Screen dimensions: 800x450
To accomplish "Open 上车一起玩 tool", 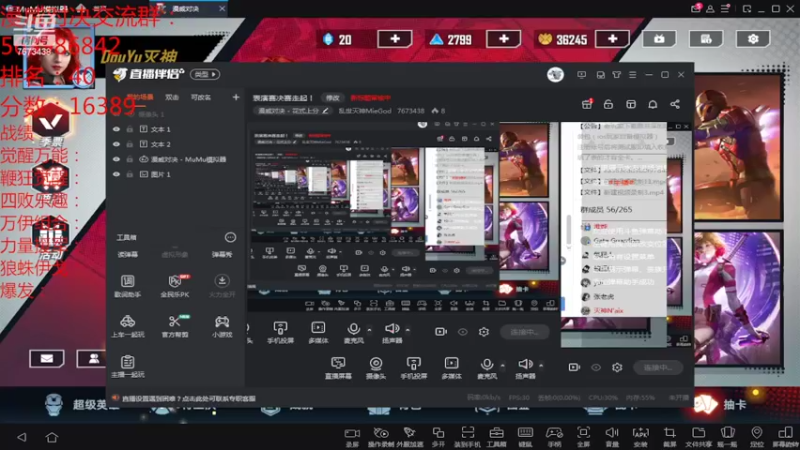I will tap(128, 326).
